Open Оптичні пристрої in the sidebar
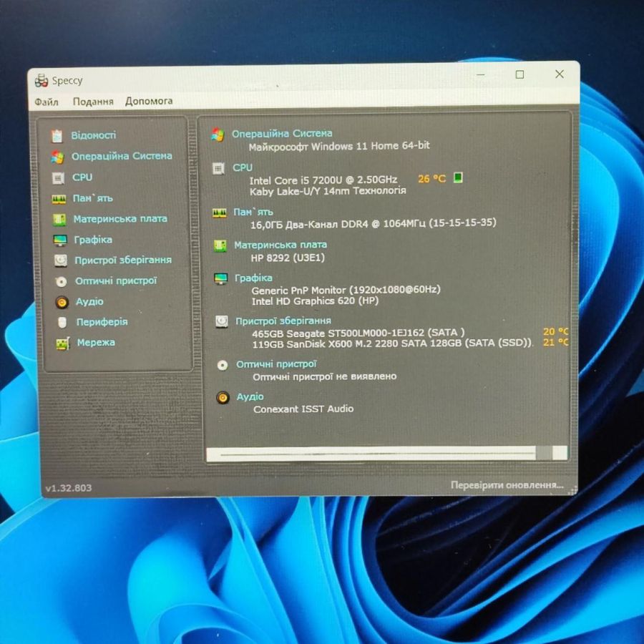This screenshot has width=644, height=644. pos(116,280)
